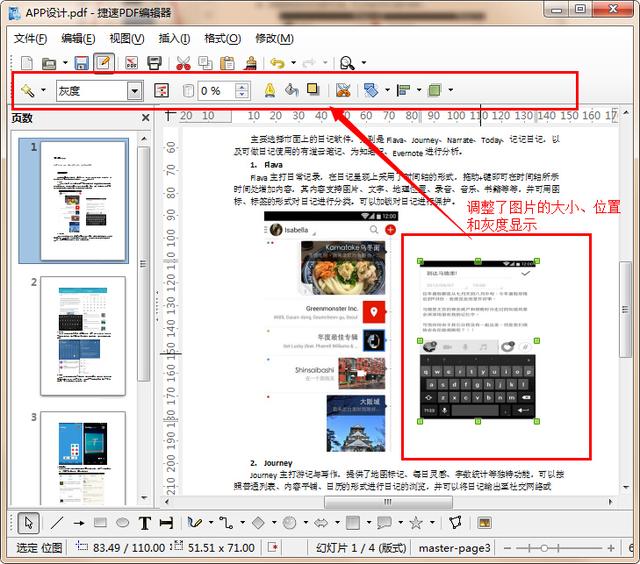Click the New document icon
This screenshot has height=564, width=640.
pyautogui.click(x=27, y=63)
